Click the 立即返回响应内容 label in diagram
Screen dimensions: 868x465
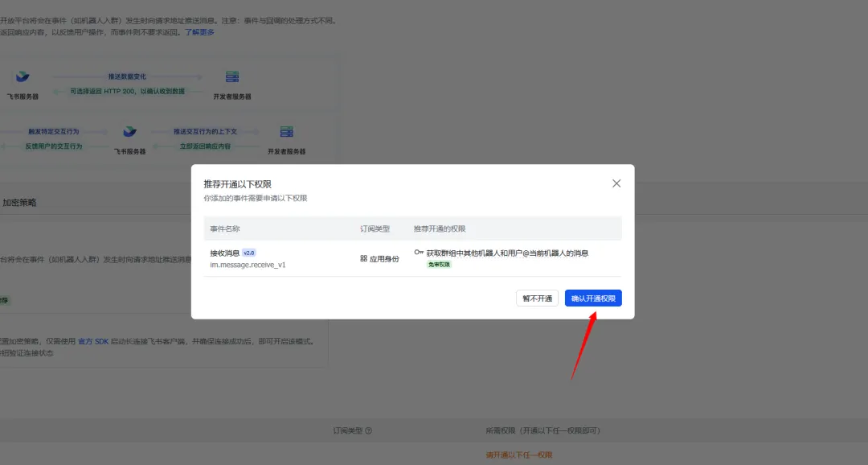[205, 146]
